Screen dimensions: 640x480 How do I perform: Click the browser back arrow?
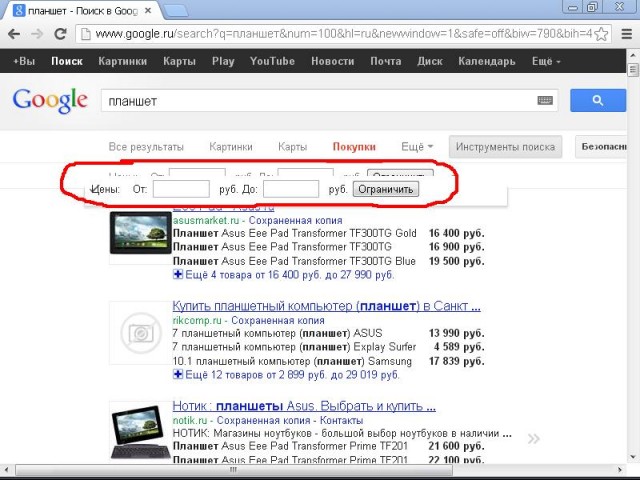point(14,34)
